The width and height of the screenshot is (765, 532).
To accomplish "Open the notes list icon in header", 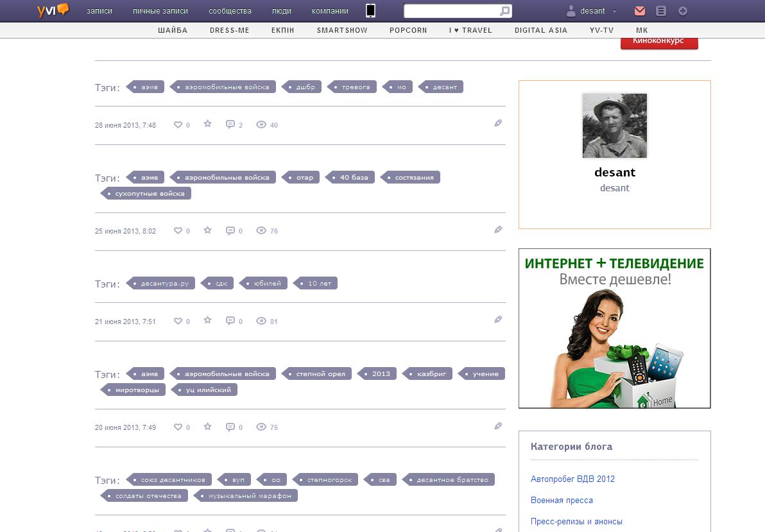I will [x=661, y=11].
